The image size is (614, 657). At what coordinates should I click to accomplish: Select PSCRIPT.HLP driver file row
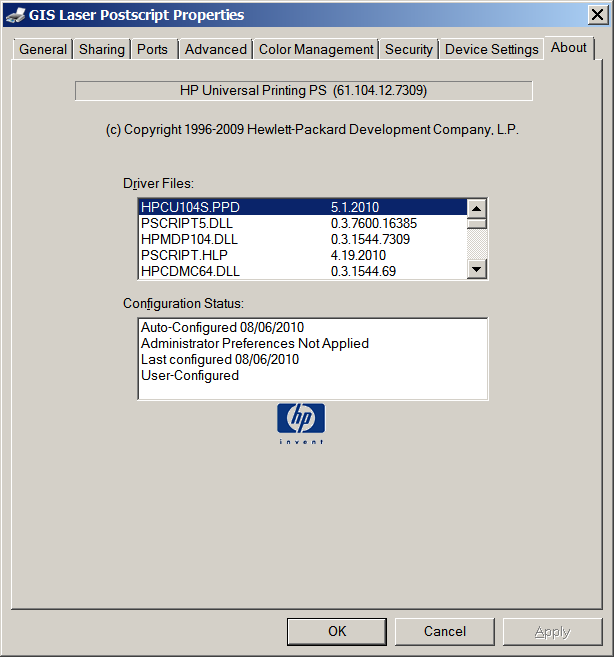(x=303, y=255)
